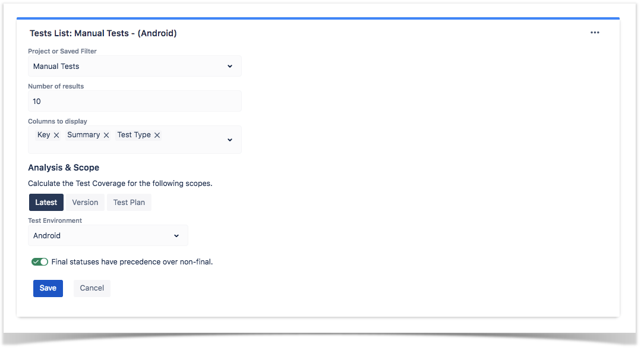Click the Summary column tag label
This screenshot has height=350, width=644.
click(x=83, y=135)
